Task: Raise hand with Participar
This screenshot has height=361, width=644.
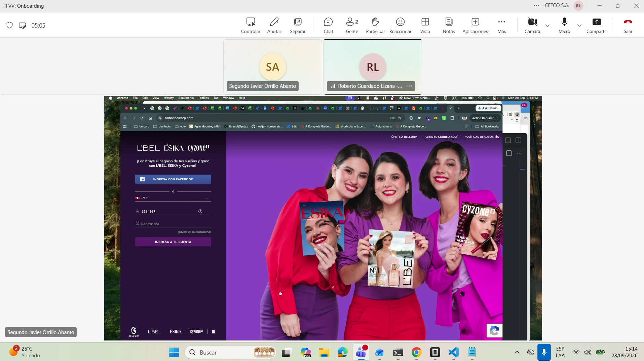Action: (375, 26)
